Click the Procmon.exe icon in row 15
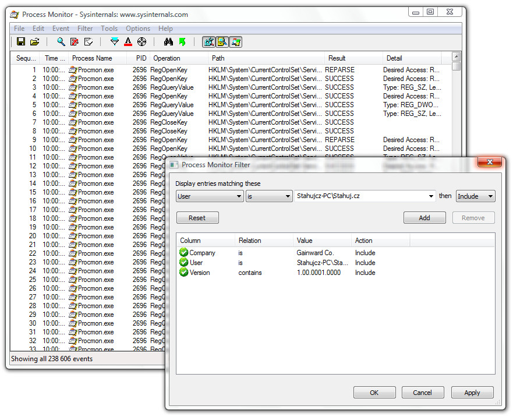 (x=73, y=192)
